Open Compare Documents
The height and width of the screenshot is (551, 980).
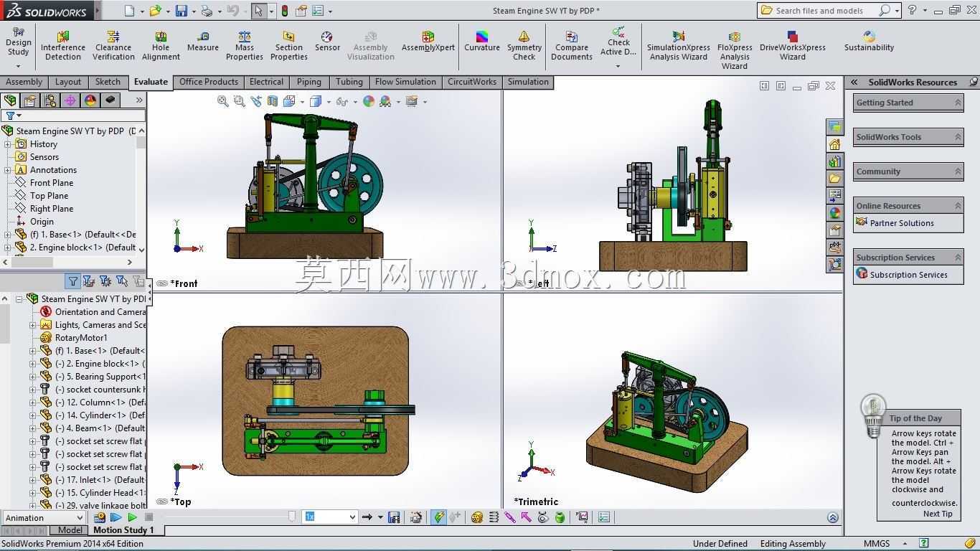tap(572, 46)
